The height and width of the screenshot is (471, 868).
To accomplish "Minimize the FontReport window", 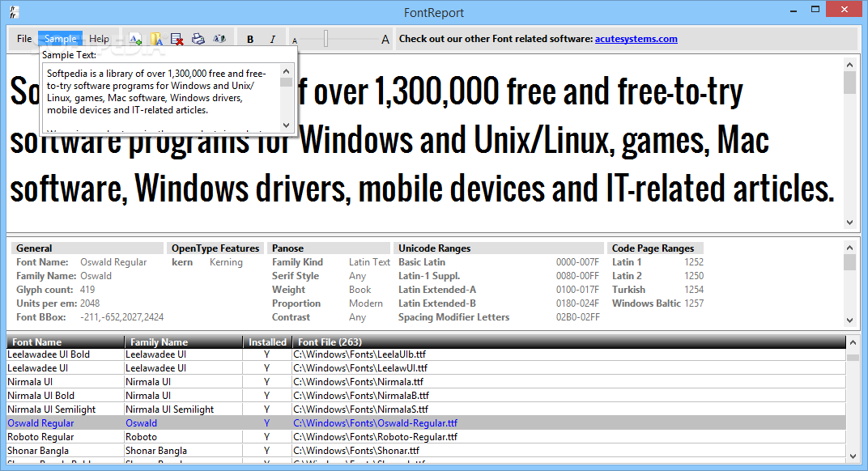I will tap(794, 10).
